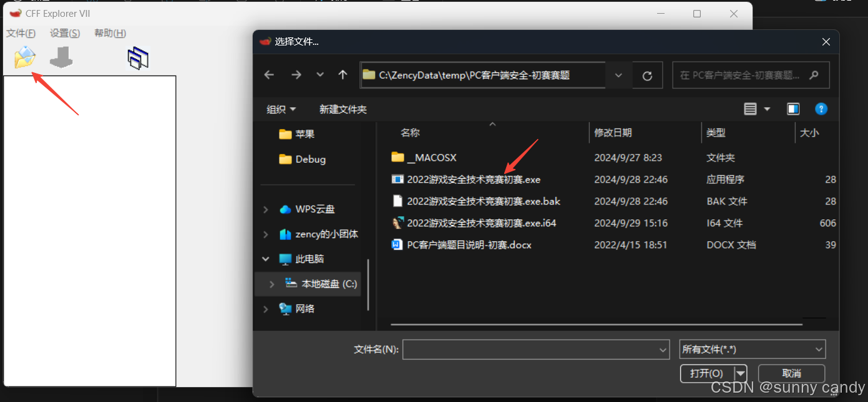Expand the 打开 button split arrow
Image resolution: width=868 pixels, height=402 pixels.
pos(741,373)
